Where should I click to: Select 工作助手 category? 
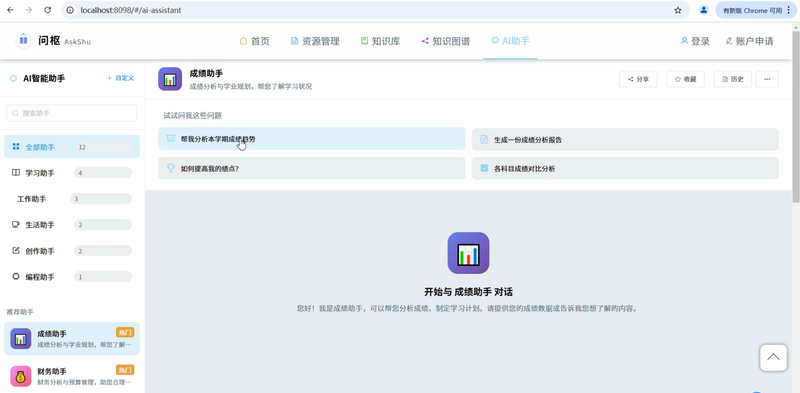(x=71, y=199)
